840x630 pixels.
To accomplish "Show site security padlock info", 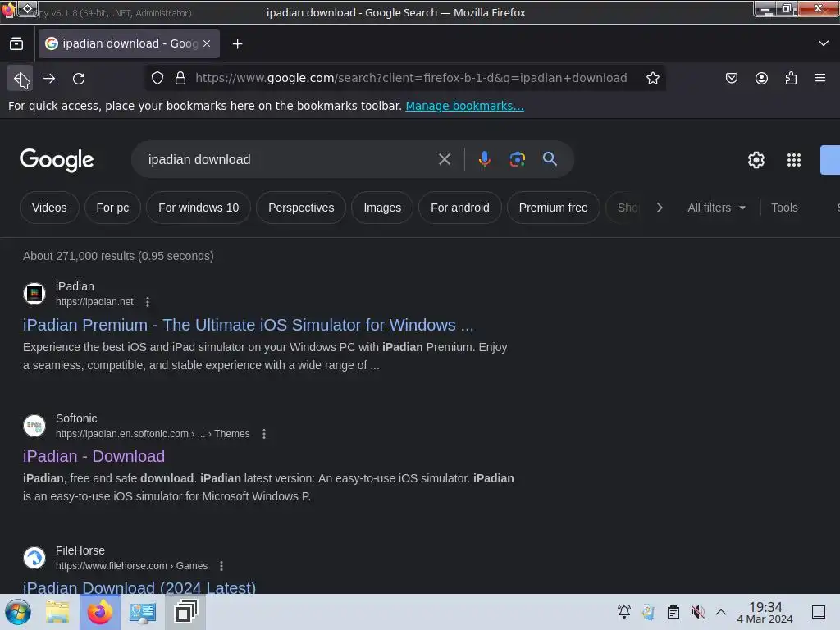I will [180, 78].
